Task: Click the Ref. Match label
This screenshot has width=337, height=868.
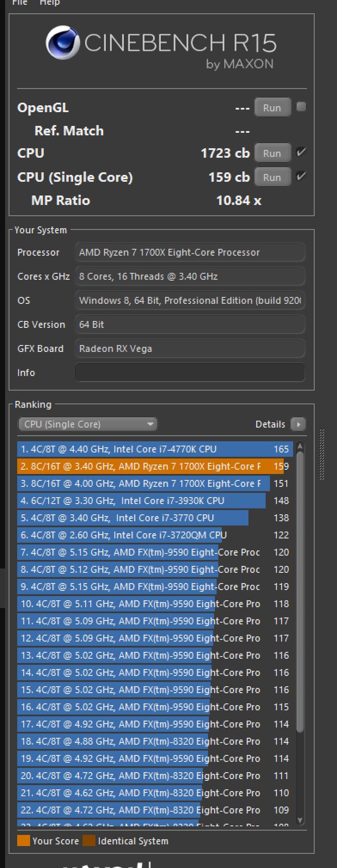Action: 69,131
